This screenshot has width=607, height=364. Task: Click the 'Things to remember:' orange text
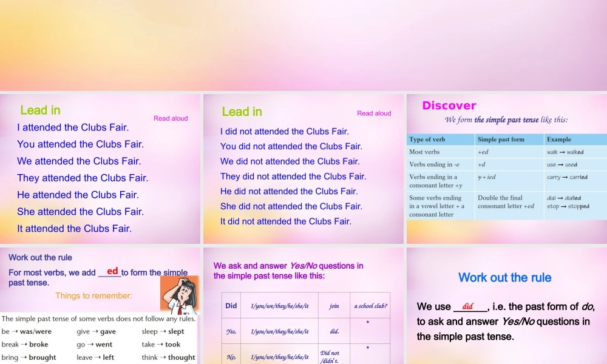pos(93,296)
